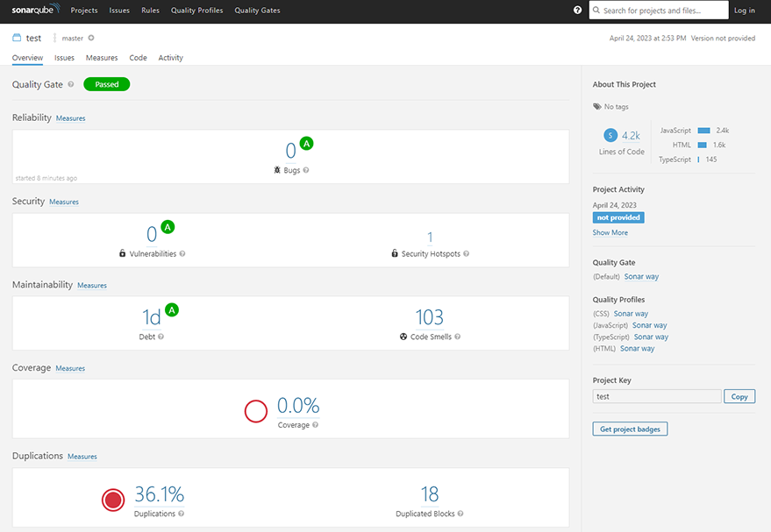Open the 103 Code Smells link

tap(429, 317)
